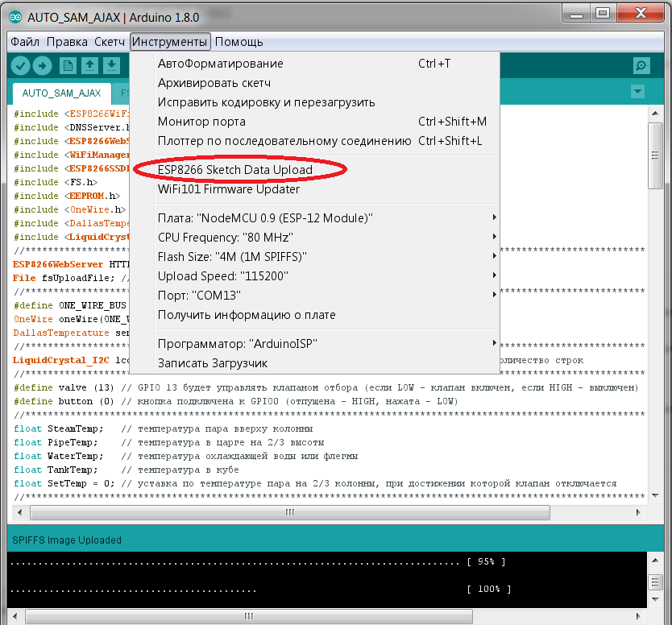Screen dimensions: 672x625
Task: Click the Save sketch toolbar icon
Action: pos(111,66)
